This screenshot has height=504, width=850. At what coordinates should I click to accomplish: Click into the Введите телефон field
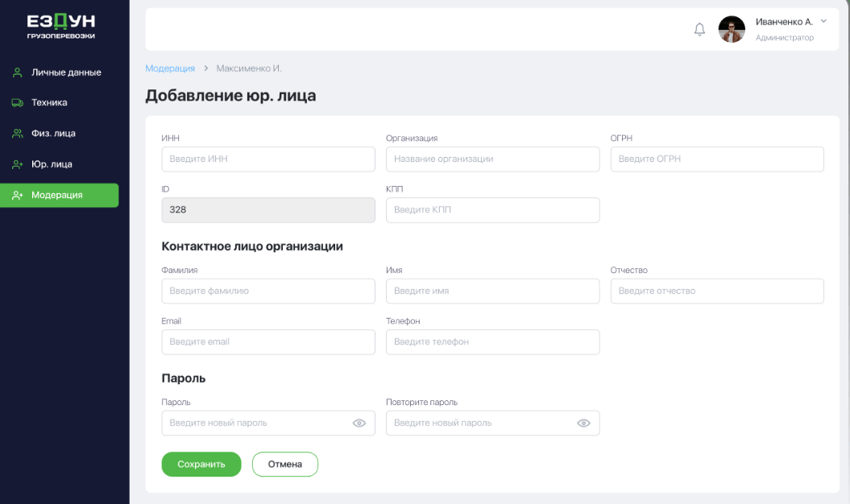(x=492, y=342)
